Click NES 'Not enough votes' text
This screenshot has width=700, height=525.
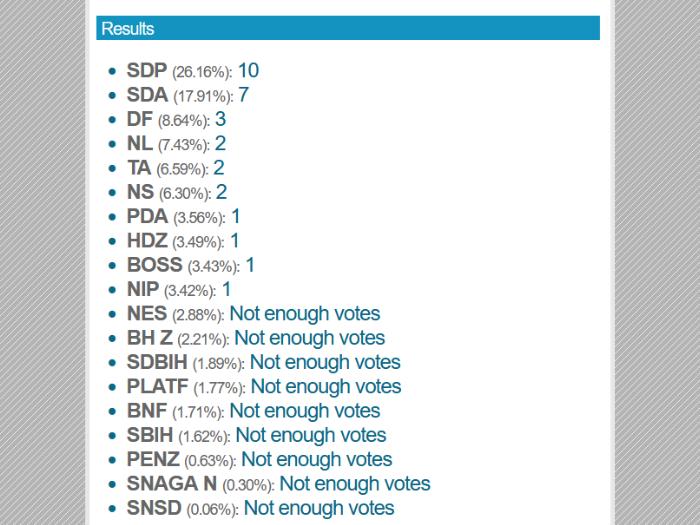click(x=305, y=313)
